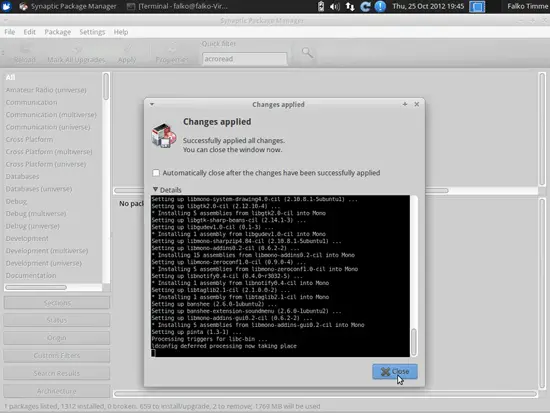The width and height of the screenshot is (550, 413).
Task: Click the category list horizontal scrollbar
Action: coord(53,287)
